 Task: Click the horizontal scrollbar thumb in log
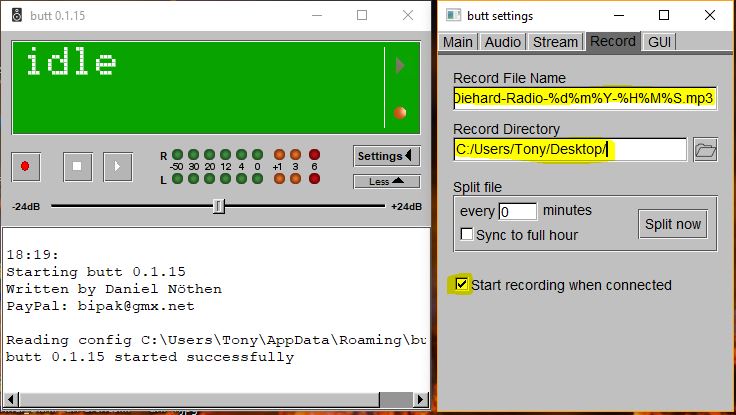tap(199, 400)
